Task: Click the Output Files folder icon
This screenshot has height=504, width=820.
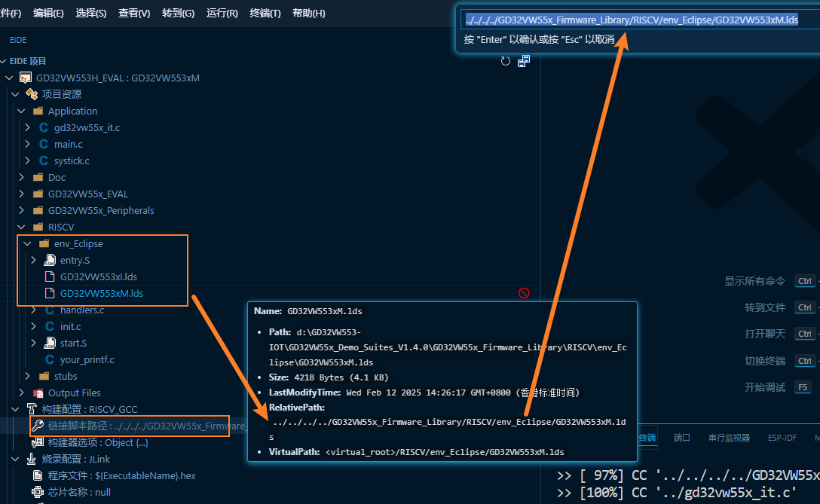Action: pyautogui.click(x=38, y=393)
